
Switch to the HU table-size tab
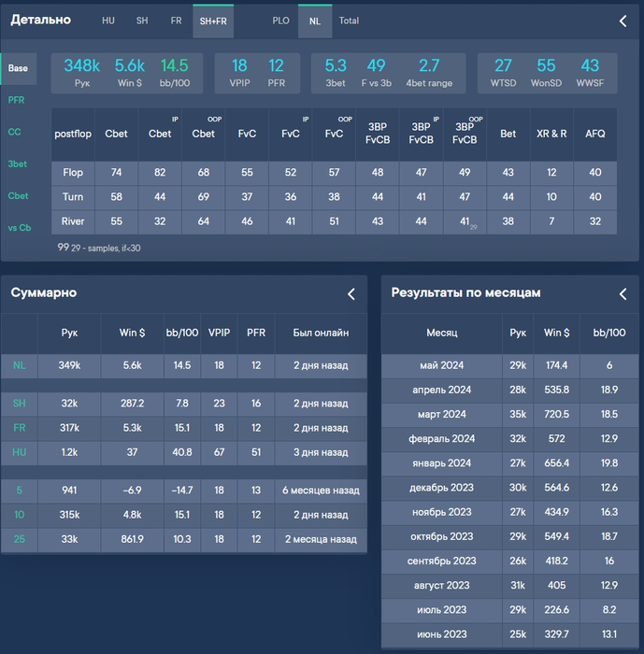108,21
